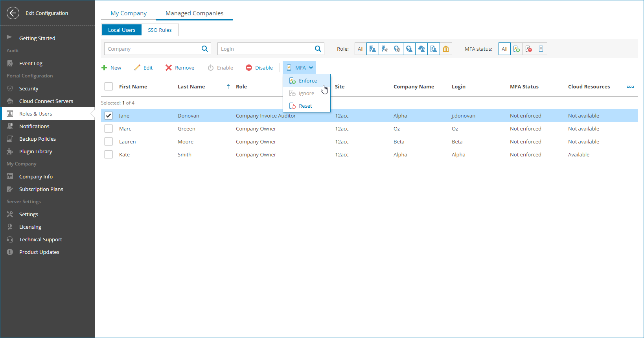The image size is (644, 338).
Task: Check the Kate Smith row checkbox
Action: click(109, 154)
